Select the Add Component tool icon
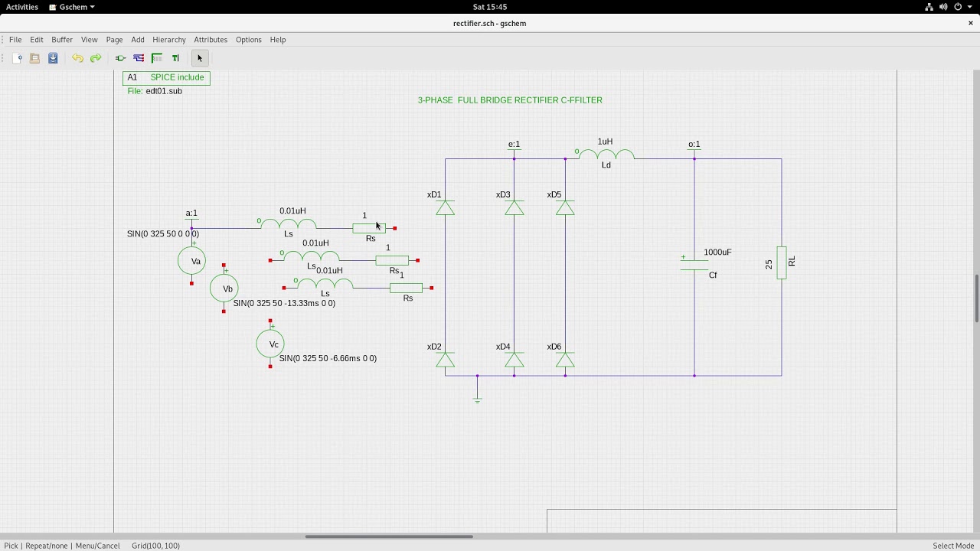Viewport: 980px width, 551px height. pos(120,58)
